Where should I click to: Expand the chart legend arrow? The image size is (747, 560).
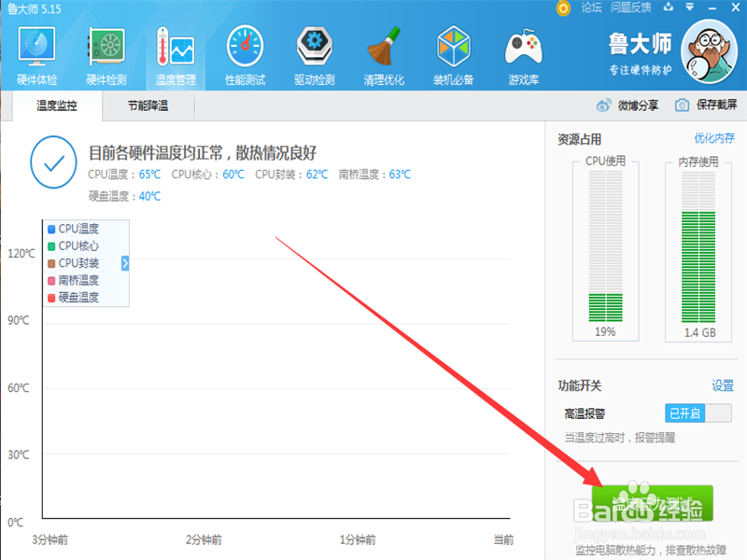point(125,263)
